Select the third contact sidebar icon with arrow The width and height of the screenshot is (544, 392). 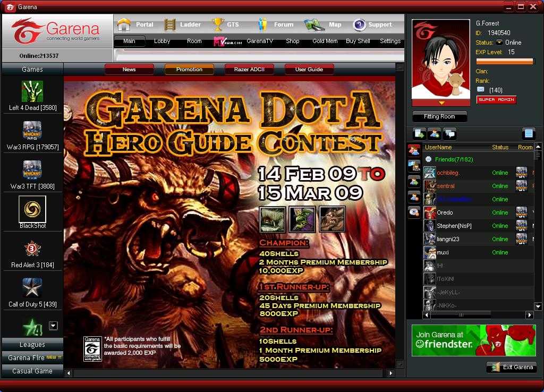414,182
